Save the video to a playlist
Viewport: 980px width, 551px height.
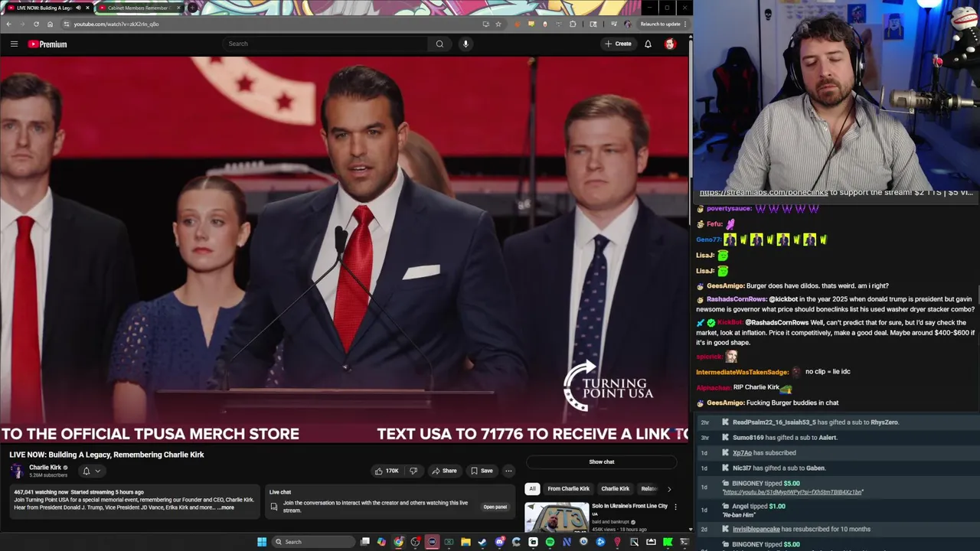482,471
